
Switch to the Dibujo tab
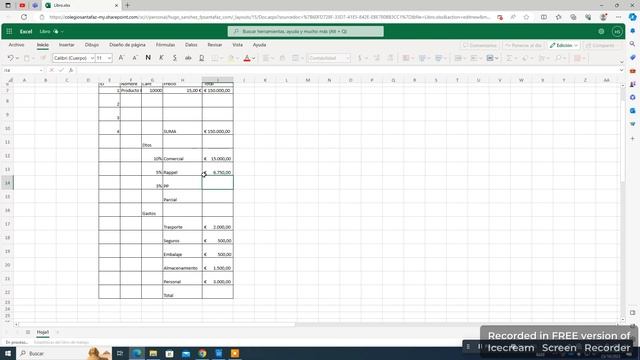click(x=92, y=45)
